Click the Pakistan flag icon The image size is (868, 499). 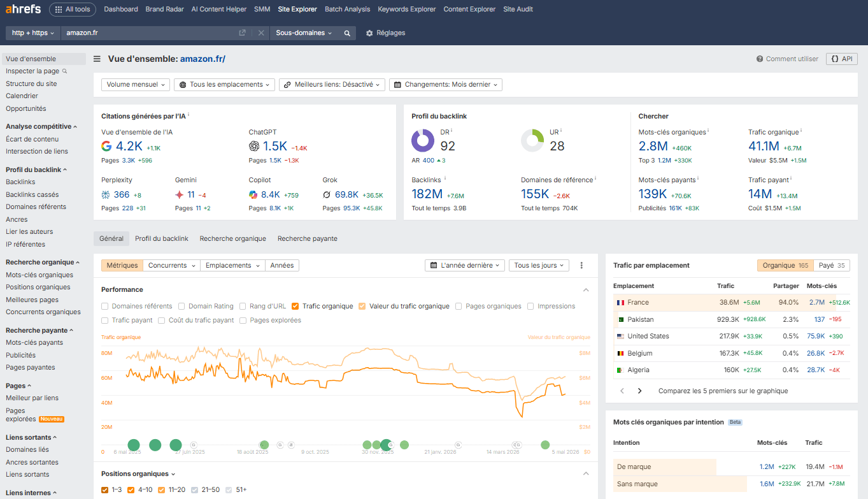point(621,319)
